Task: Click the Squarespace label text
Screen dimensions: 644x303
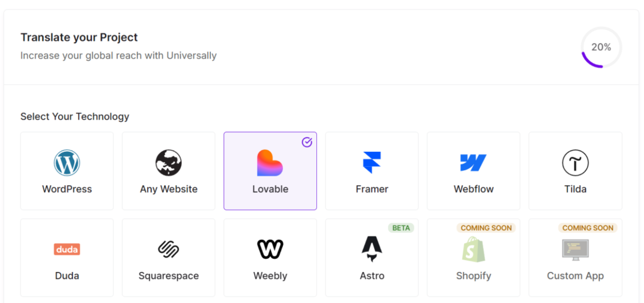Action: [x=169, y=276]
